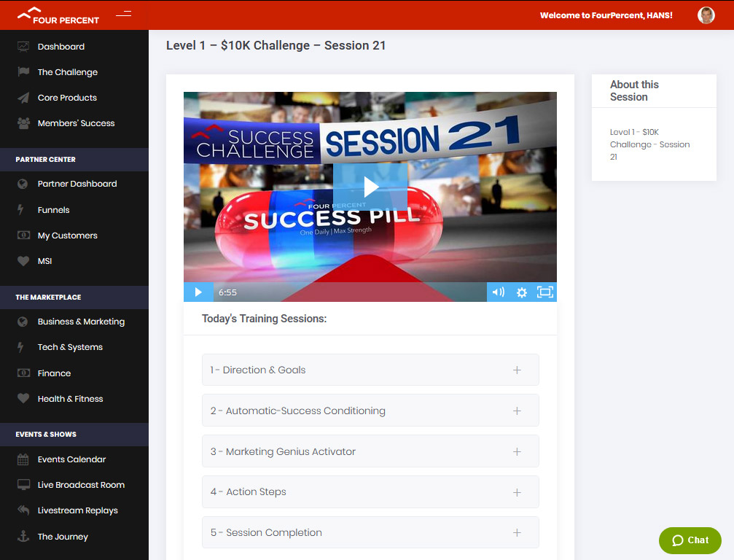Expand the Action Steps section
Viewport: 734px width, 560px height.
click(370, 492)
